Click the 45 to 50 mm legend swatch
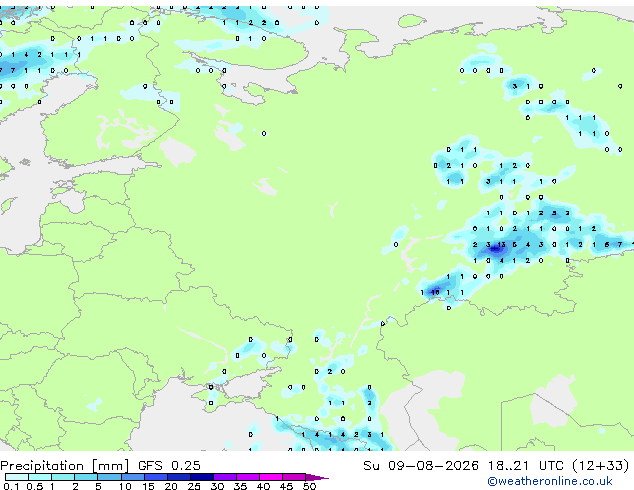634x490 pixels. pos(294,477)
